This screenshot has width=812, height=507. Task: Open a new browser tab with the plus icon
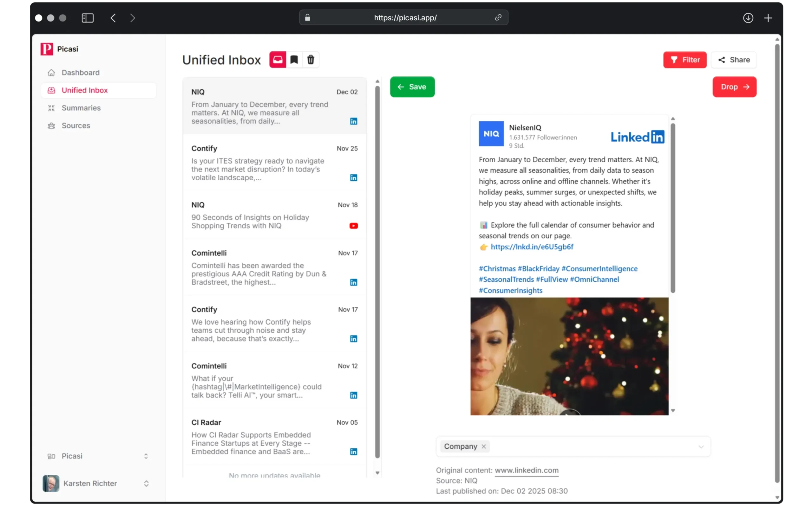[x=768, y=18]
